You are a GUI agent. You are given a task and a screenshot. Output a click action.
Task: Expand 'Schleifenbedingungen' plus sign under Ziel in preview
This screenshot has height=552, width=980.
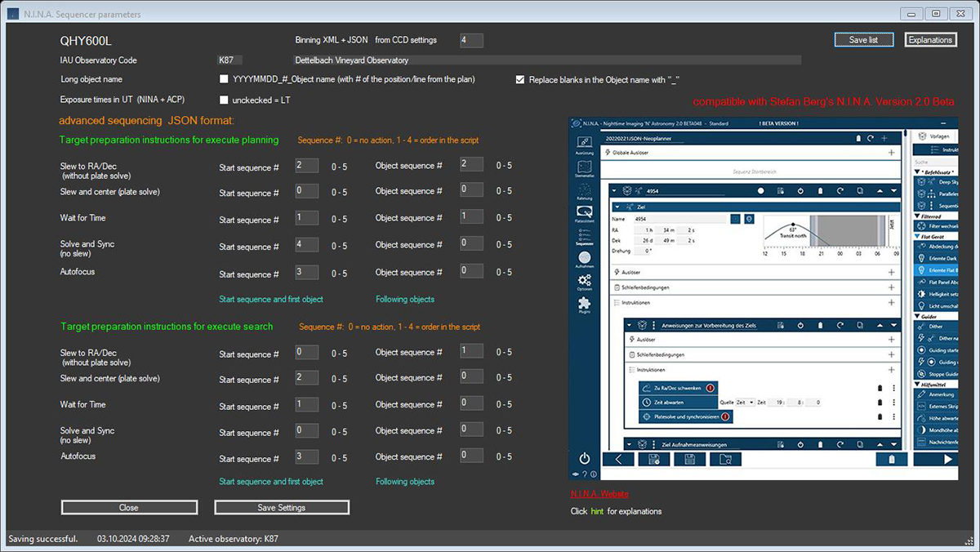(x=891, y=287)
